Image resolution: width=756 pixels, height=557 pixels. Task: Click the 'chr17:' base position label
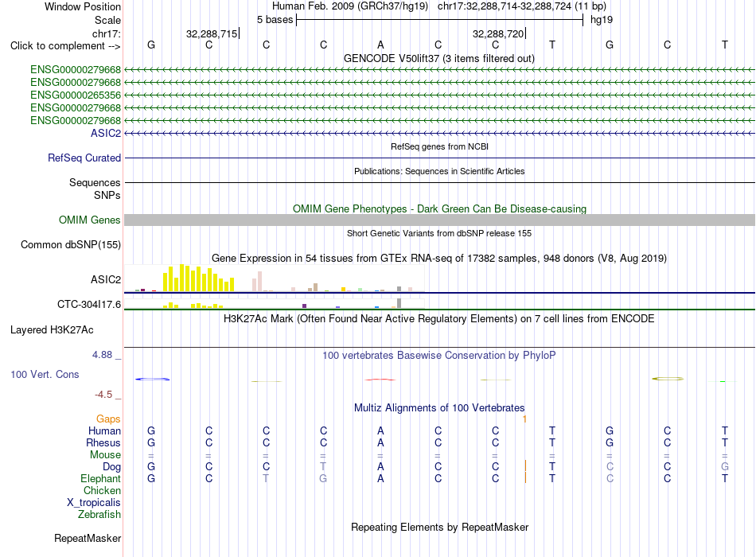107,33
